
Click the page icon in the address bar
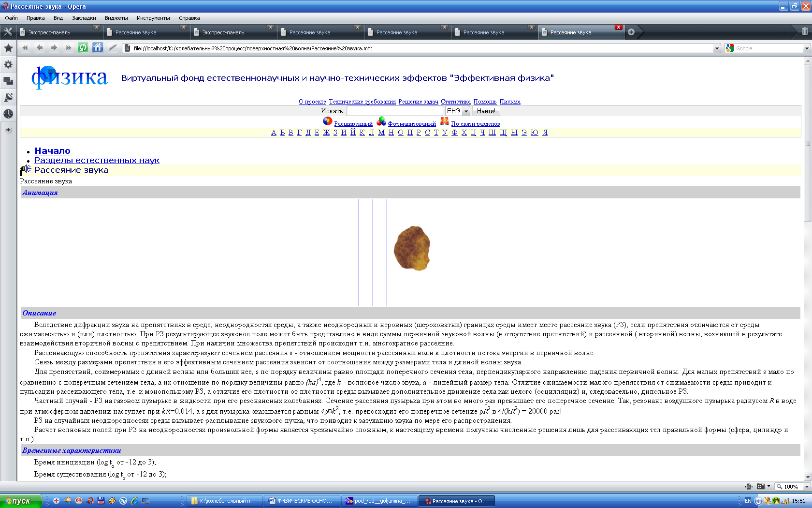click(x=127, y=48)
